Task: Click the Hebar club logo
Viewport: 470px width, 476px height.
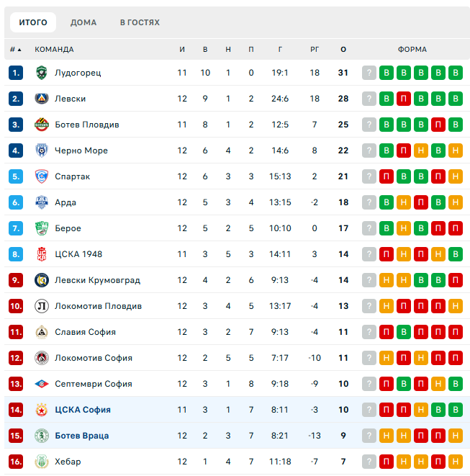Action: (x=41, y=462)
